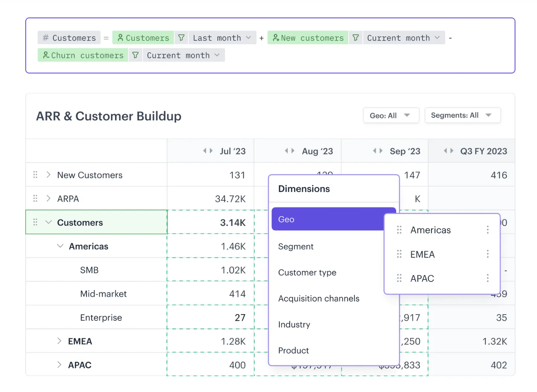Open the Last month dropdown
Viewport: 537px width, 392px height.
222,38
